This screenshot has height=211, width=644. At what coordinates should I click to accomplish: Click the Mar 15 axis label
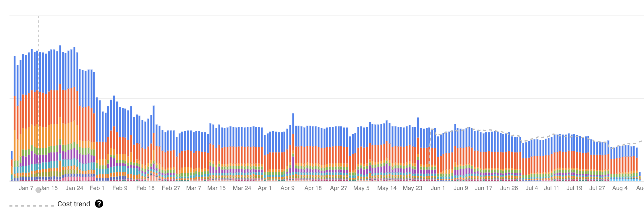(x=216, y=188)
